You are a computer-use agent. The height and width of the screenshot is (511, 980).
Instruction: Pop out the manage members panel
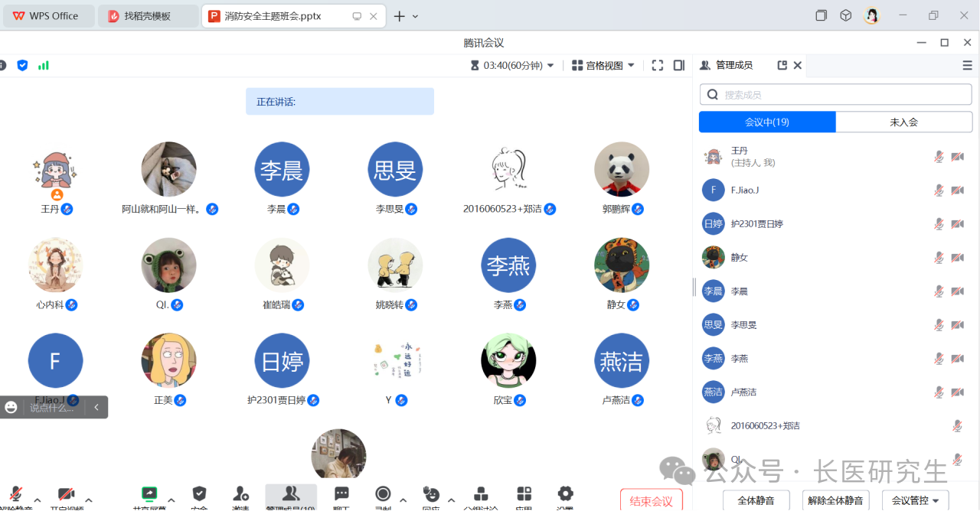click(x=782, y=66)
